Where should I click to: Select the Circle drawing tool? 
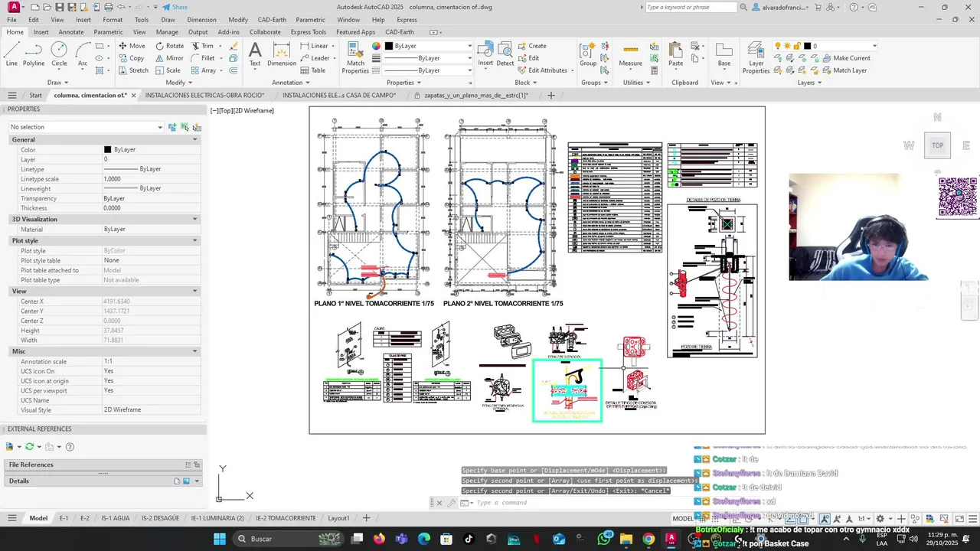coord(59,54)
